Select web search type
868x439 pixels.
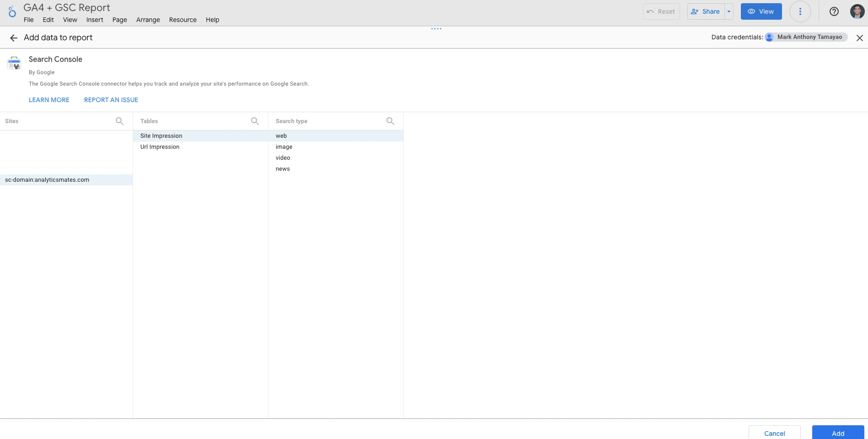[x=336, y=136]
